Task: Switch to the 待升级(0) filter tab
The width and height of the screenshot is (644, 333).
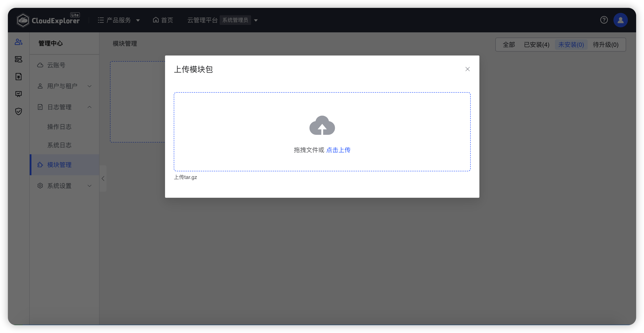Action: pyautogui.click(x=606, y=45)
